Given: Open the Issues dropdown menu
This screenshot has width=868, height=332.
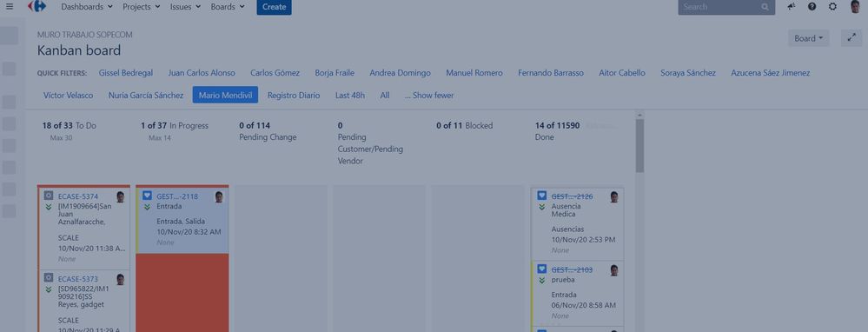Looking at the screenshot, I should [x=185, y=7].
